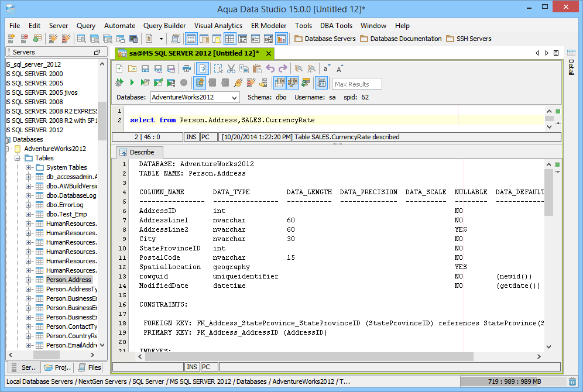Click the Redo arrow icon
Screen dimensions: 583x392
283,68
